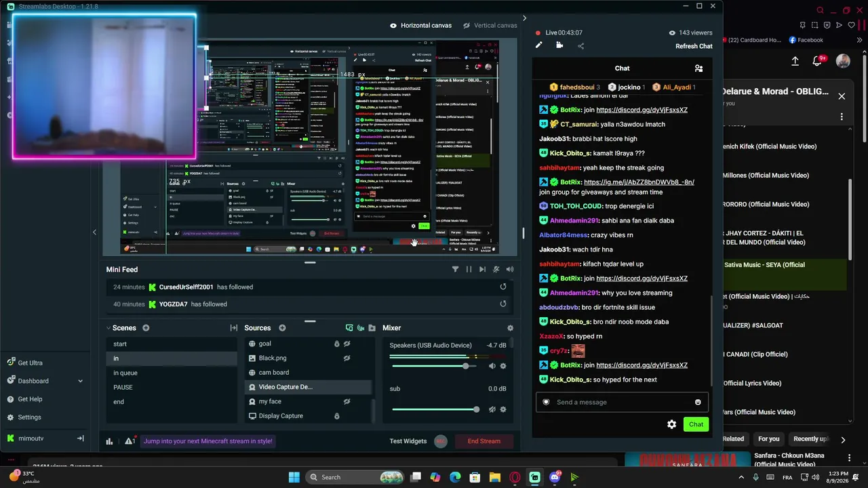Open Mixer advanced audio settings gear
The height and width of the screenshot is (488, 868).
[x=510, y=328]
